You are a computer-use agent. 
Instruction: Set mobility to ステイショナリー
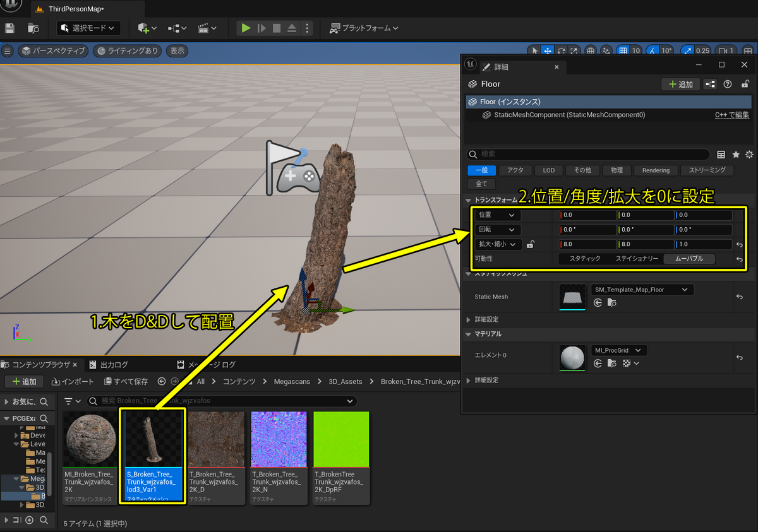point(637,259)
